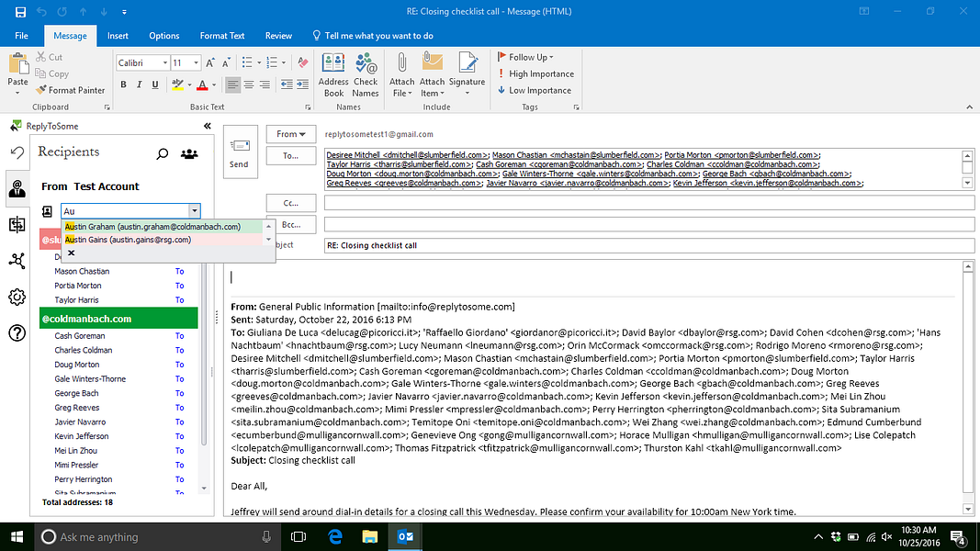
Task: Center align the text
Action: [x=249, y=84]
